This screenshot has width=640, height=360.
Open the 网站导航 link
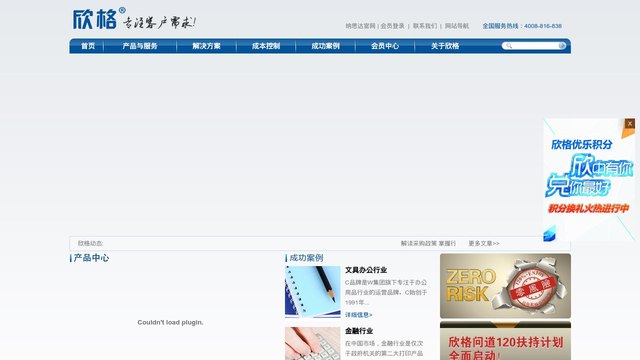tap(457, 26)
